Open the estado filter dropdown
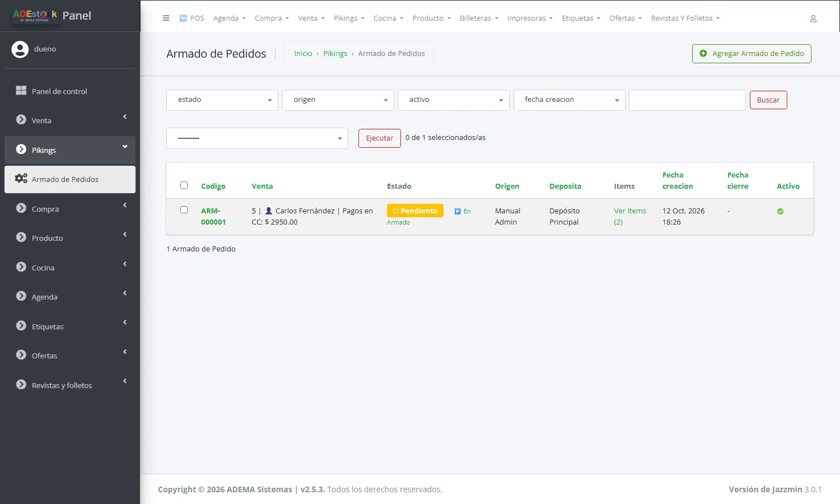 [222, 100]
